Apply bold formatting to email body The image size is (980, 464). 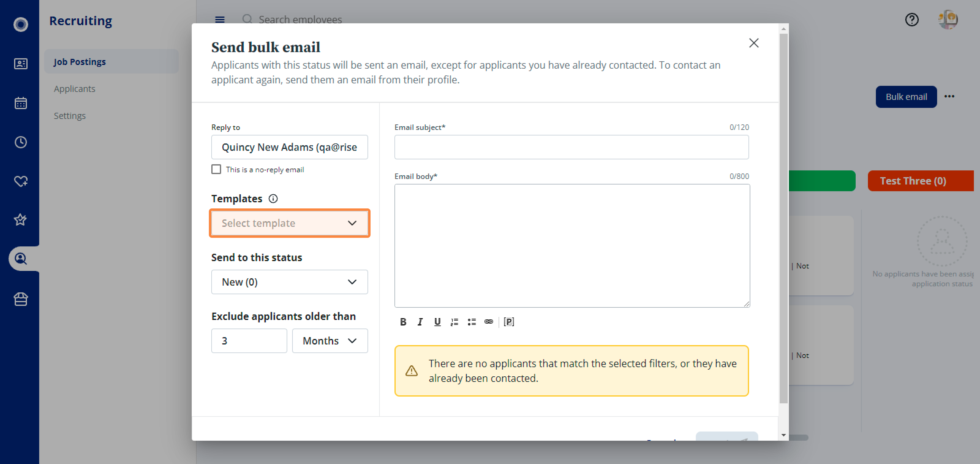point(403,321)
